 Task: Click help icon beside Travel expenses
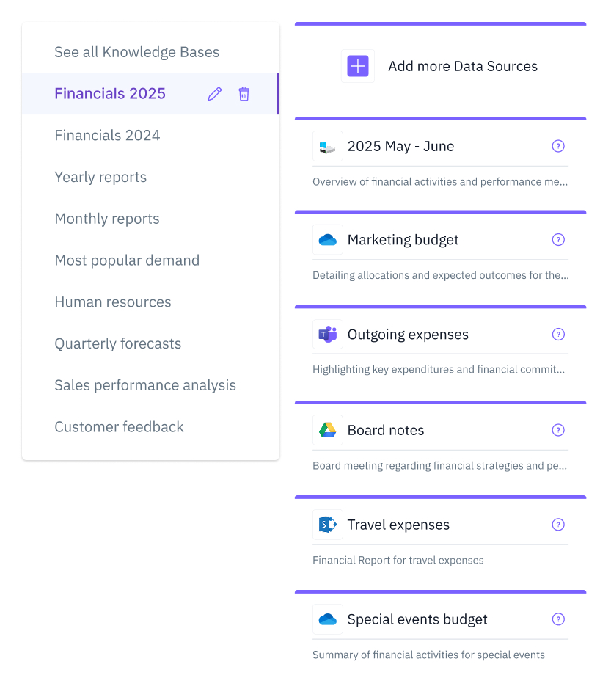558,525
